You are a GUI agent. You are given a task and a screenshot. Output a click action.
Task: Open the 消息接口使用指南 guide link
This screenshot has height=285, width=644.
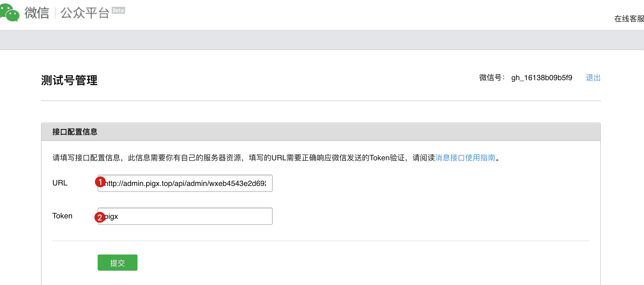tap(465, 158)
